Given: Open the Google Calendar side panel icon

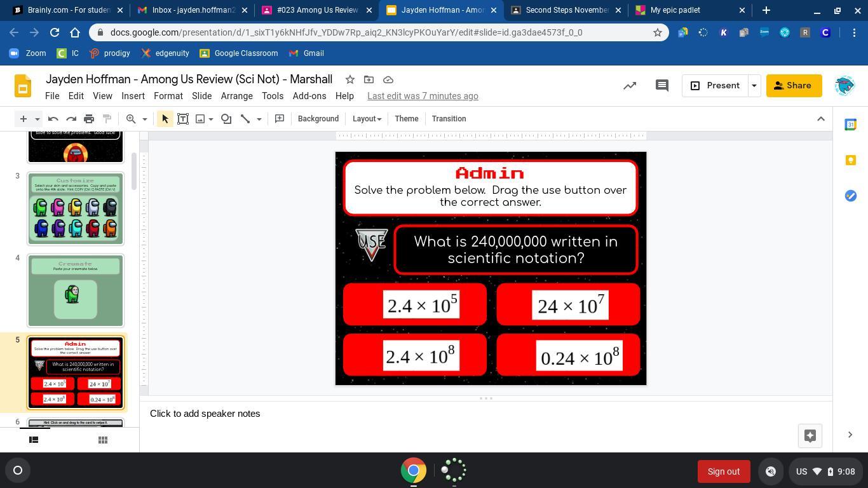Looking at the screenshot, I should [x=851, y=125].
